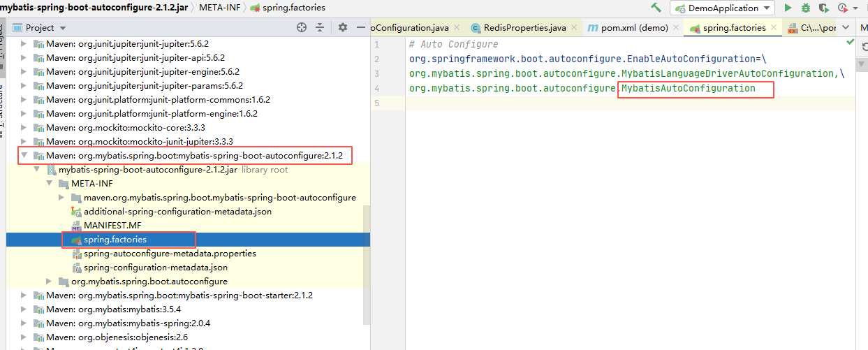Select additional-spring-configuration-metadata.json file
Screen dimensions: 868x350
[x=177, y=212]
